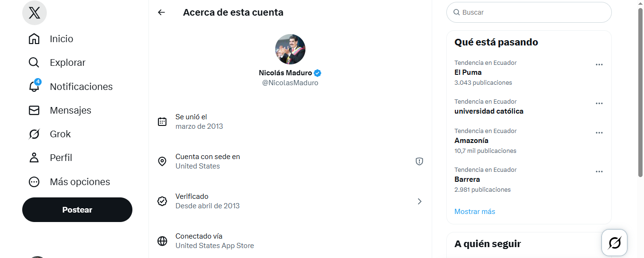This screenshot has height=258, width=644.
Task: Open more options for El Puma trend
Action: coord(599,64)
